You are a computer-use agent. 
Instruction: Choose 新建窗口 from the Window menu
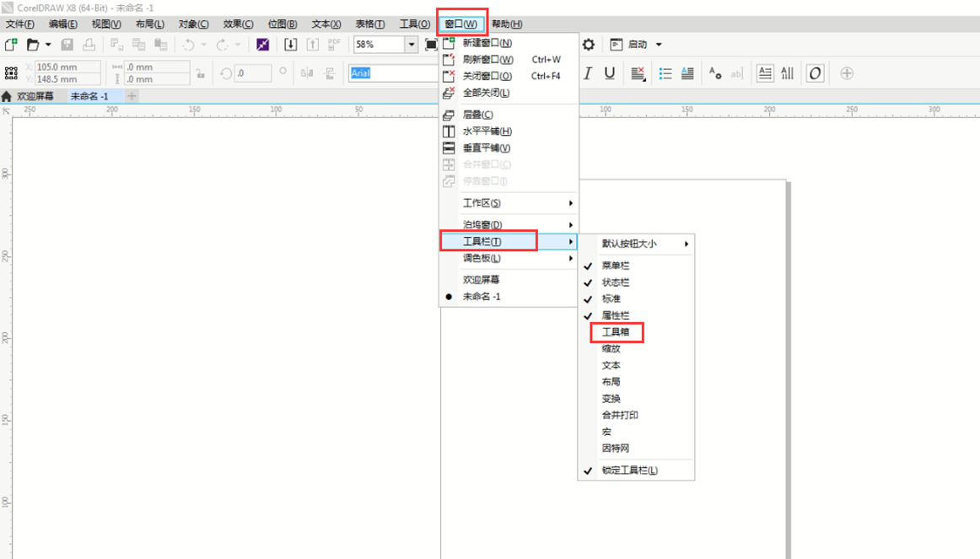[x=487, y=43]
